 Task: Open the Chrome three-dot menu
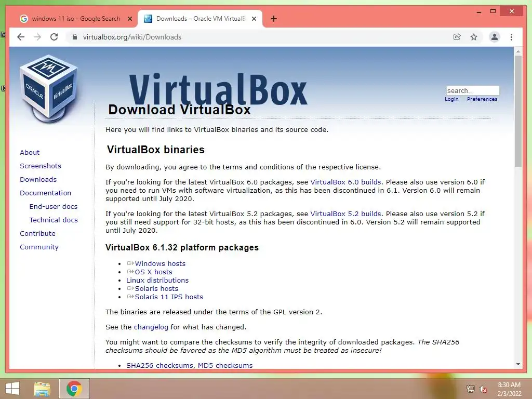(x=511, y=37)
